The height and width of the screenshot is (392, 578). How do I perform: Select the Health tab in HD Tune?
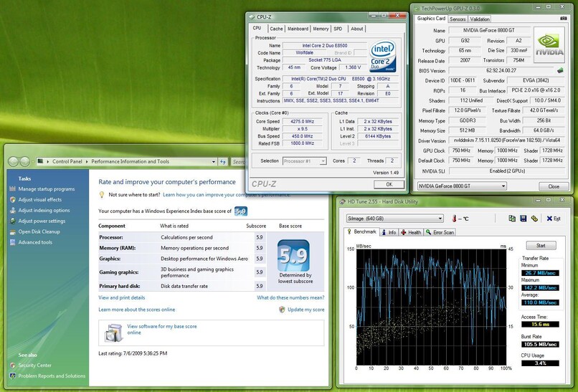pos(411,232)
